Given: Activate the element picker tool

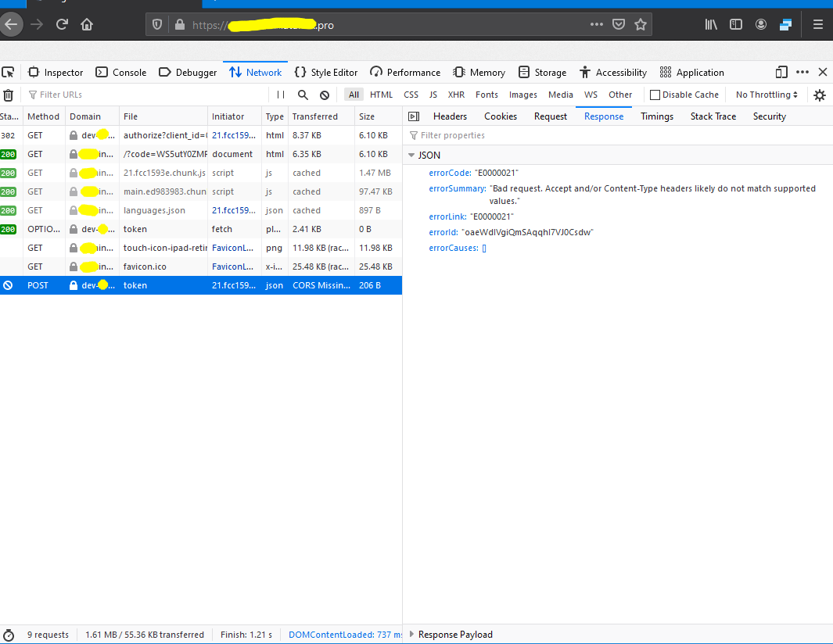Looking at the screenshot, I should [8, 72].
